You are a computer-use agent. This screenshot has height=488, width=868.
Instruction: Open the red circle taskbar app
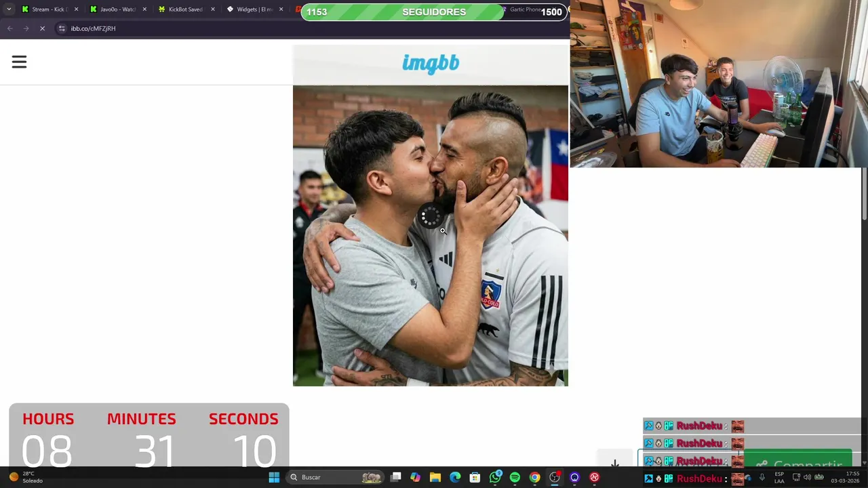tap(594, 477)
